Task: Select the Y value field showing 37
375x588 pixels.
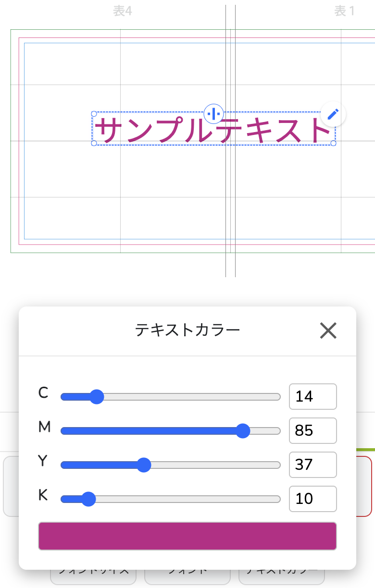Action: coord(313,465)
